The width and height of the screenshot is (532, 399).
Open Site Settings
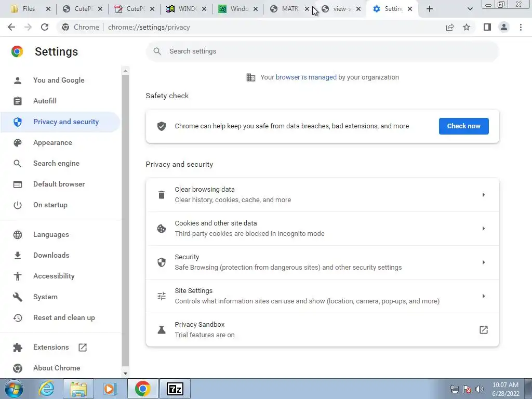322,296
